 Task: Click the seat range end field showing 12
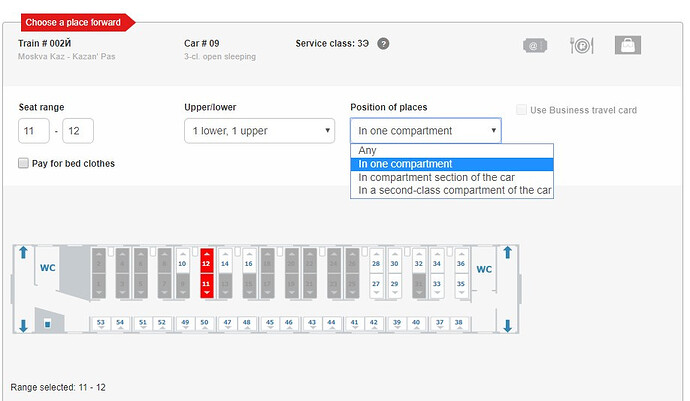[x=78, y=131]
